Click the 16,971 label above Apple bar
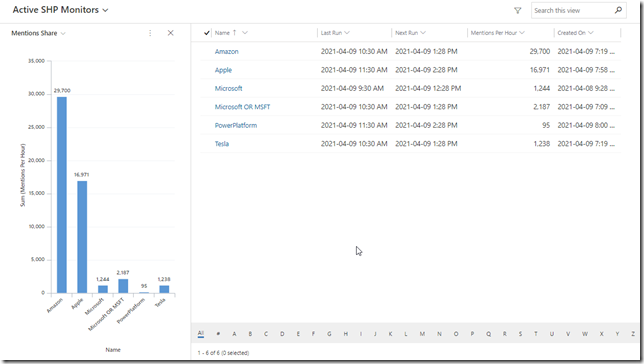644x364 pixels. click(x=81, y=175)
